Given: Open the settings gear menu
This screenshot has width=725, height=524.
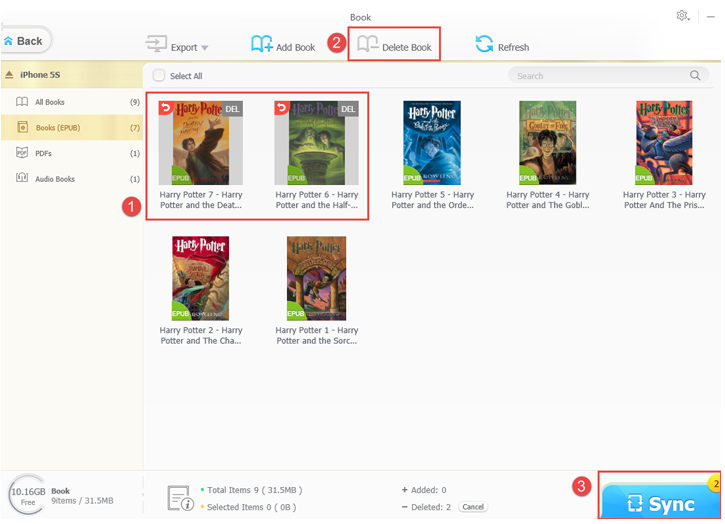Looking at the screenshot, I should [682, 16].
